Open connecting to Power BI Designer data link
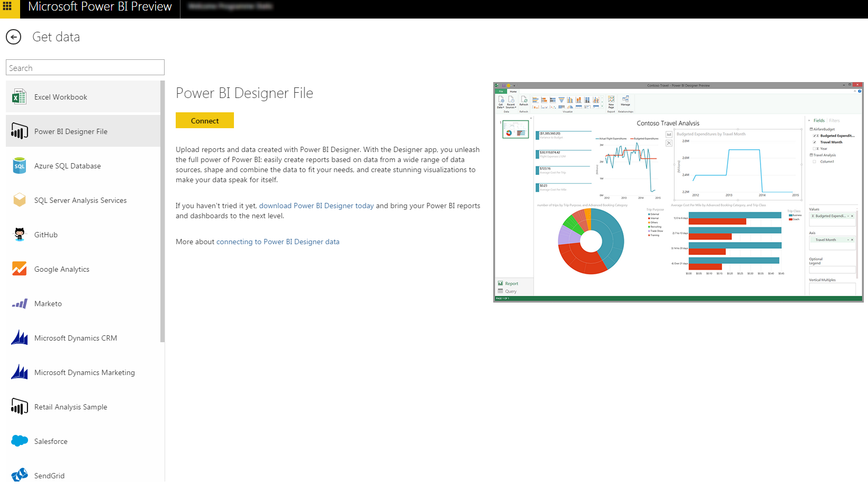This screenshot has height=490, width=868. pos(278,242)
